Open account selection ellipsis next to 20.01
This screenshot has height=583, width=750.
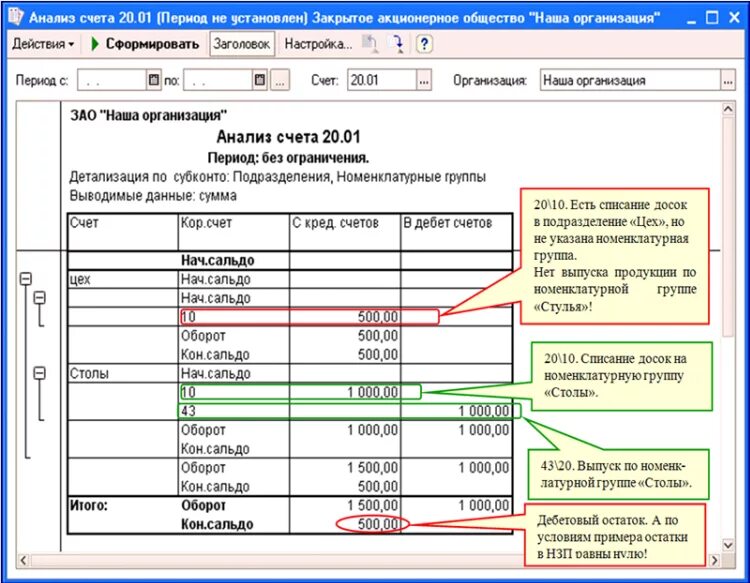[424, 80]
